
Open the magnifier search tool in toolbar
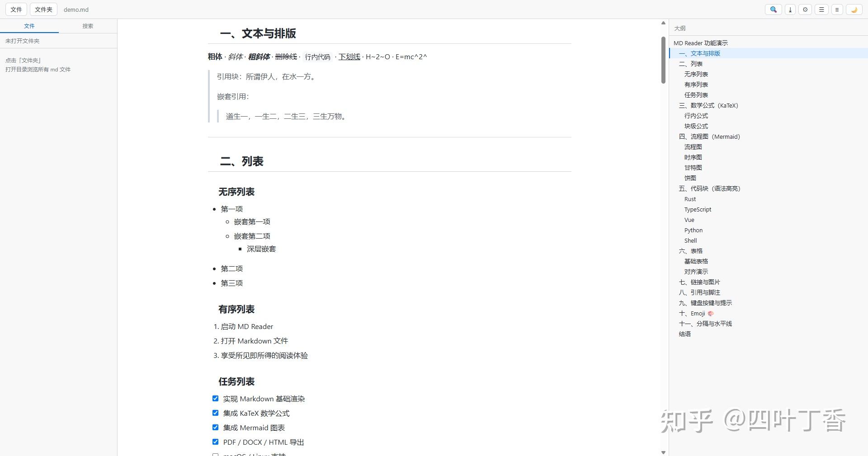774,9
